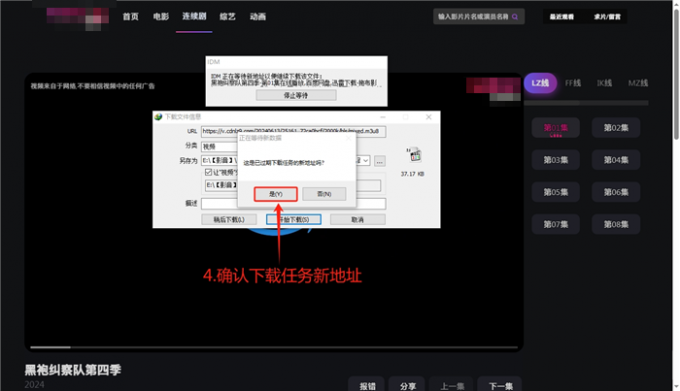
Task: Click the 停止等待 button
Action: pyautogui.click(x=296, y=95)
